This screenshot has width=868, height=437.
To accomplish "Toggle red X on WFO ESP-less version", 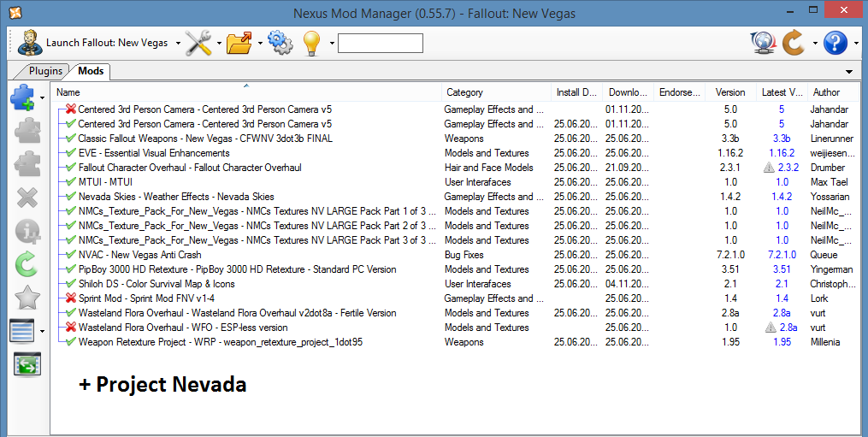I will (70, 328).
